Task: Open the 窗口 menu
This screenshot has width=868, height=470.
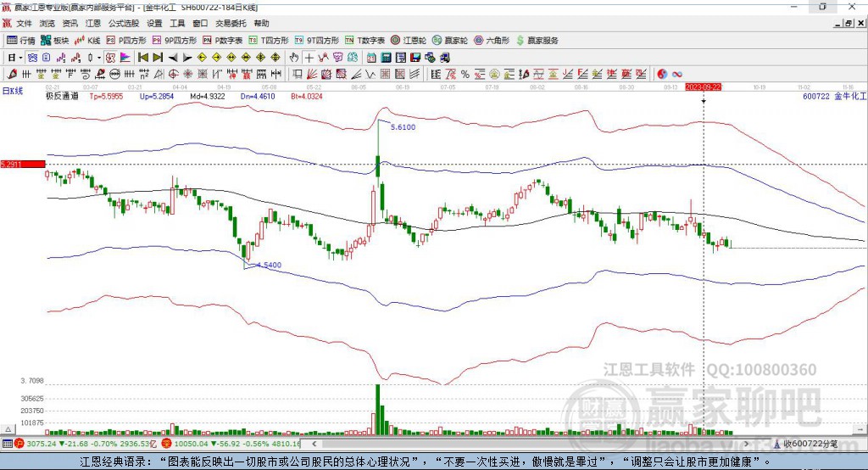Action: [200, 23]
